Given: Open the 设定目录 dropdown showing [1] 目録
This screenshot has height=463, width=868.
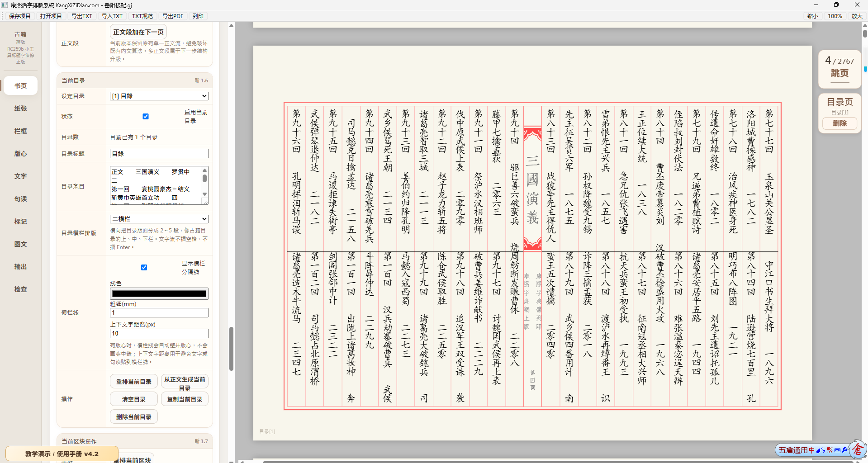Looking at the screenshot, I should (159, 96).
